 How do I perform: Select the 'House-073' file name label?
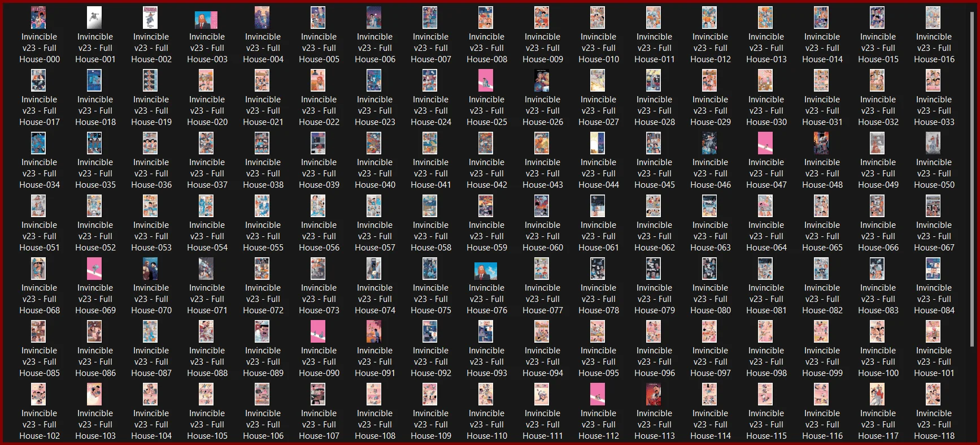[319, 310]
